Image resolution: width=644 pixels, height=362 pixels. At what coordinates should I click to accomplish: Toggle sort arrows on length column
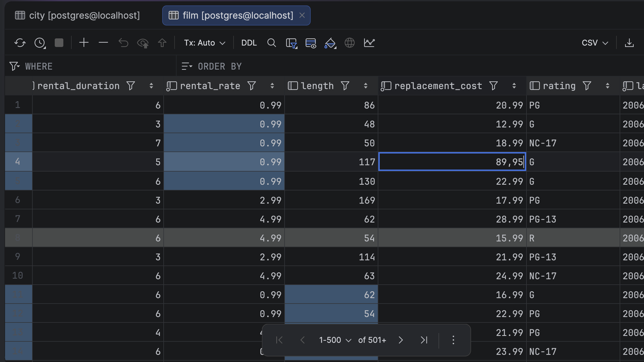pos(365,86)
